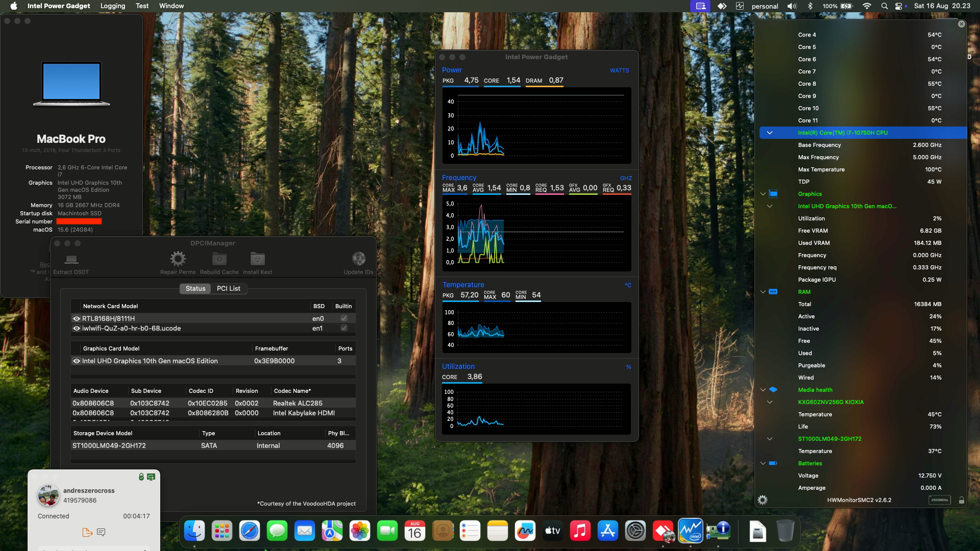
Task: Select the Status tab
Action: pos(195,288)
